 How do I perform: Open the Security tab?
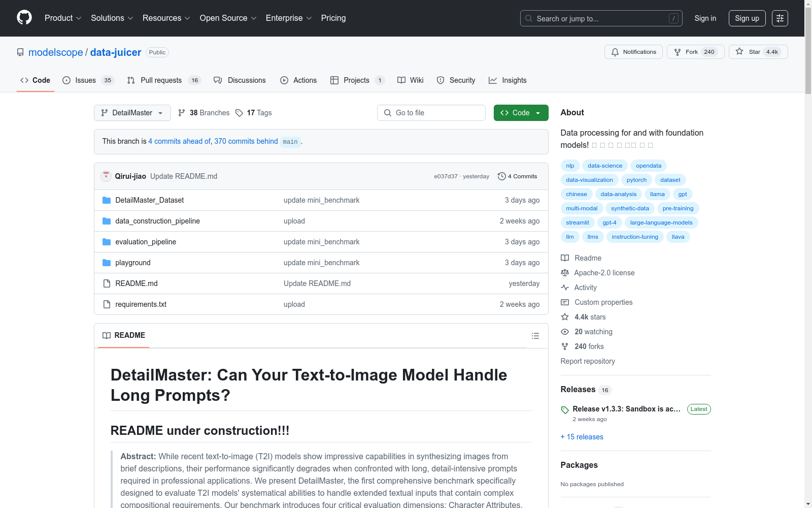[456, 80]
